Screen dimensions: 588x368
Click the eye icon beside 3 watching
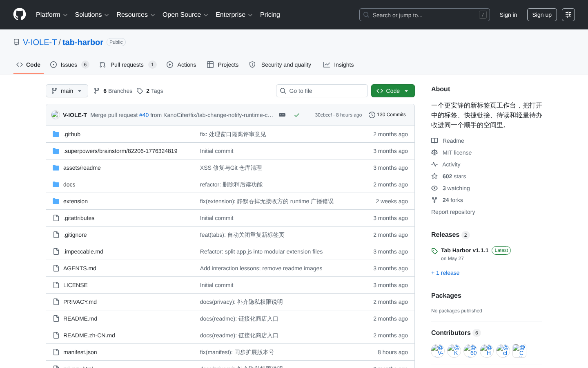(x=434, y=188)
